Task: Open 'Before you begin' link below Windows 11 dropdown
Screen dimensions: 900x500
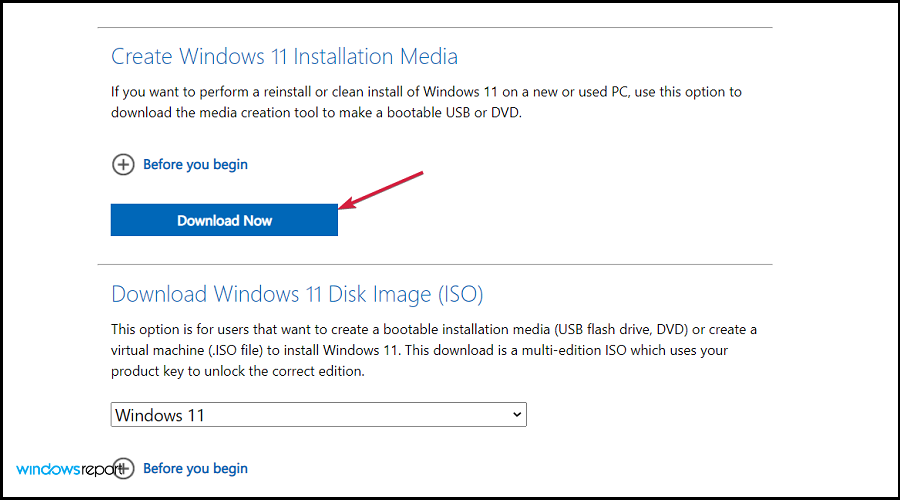Action: (195, 468)
